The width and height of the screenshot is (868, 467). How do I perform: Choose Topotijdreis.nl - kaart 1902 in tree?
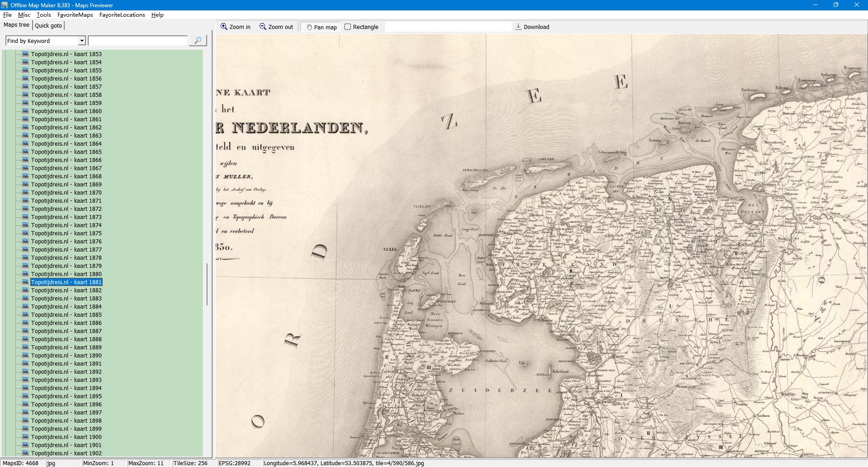pos(66,453)
